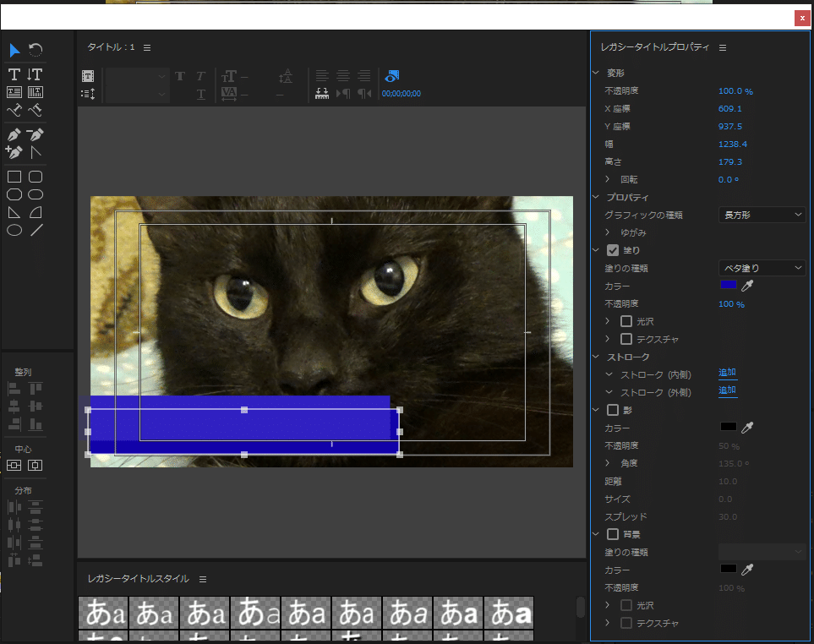Click the blue fill color swatch
Viewport: 814px width, 644px height.
coord(728,287)
